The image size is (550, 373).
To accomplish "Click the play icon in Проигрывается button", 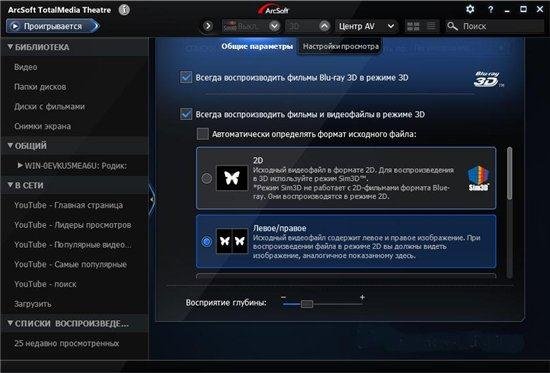I will (15, 26).
